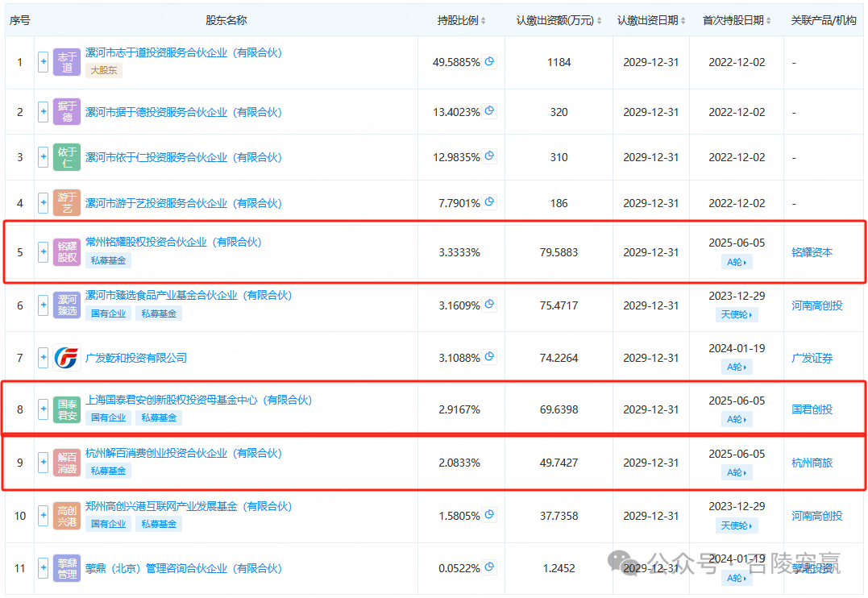Open the 游于艺 shareholder logo in row 4
This screenshot has width=868, height=598.
pyautogui.click(x=67, y=202)
